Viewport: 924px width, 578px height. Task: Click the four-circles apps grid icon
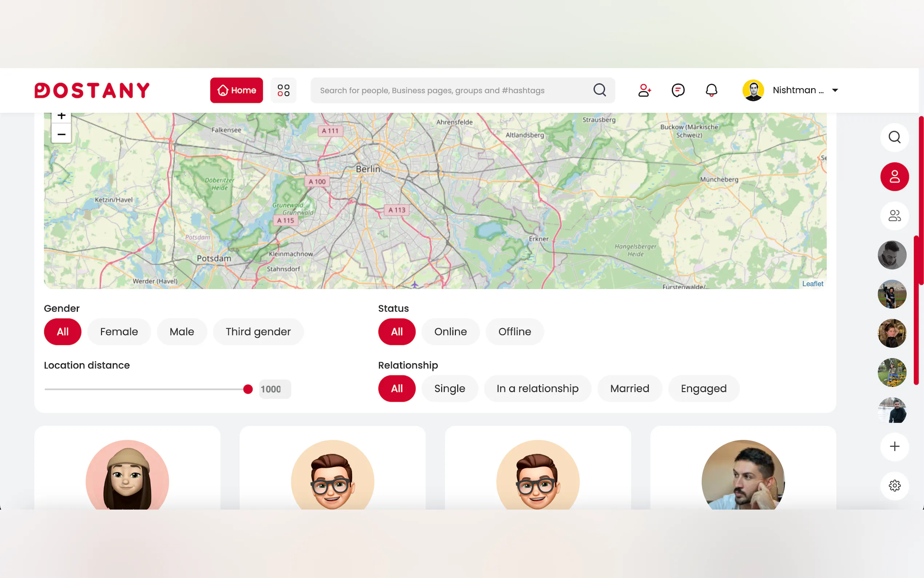(x=283, y=91)
